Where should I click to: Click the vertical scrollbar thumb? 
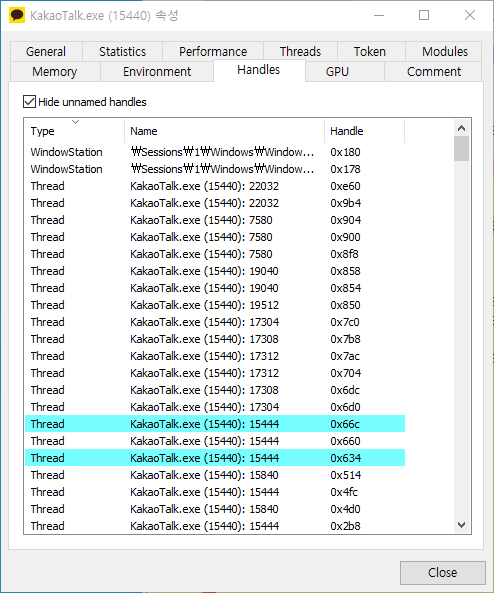tap(461, 149)
